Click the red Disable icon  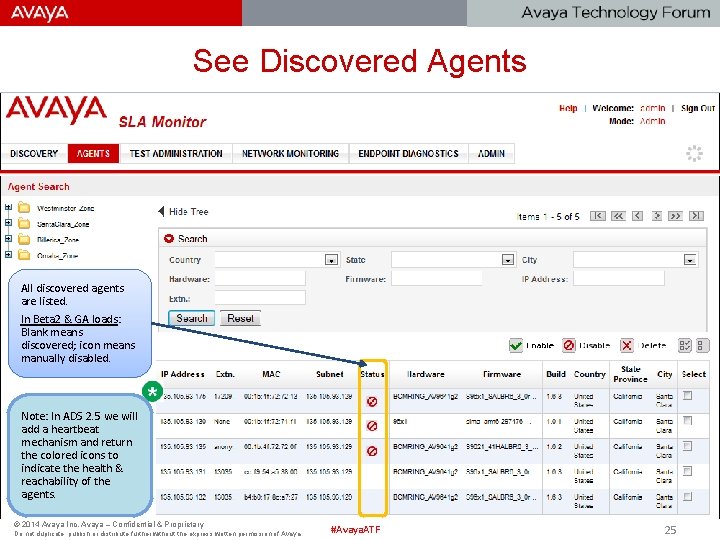(x=569, y=345)
